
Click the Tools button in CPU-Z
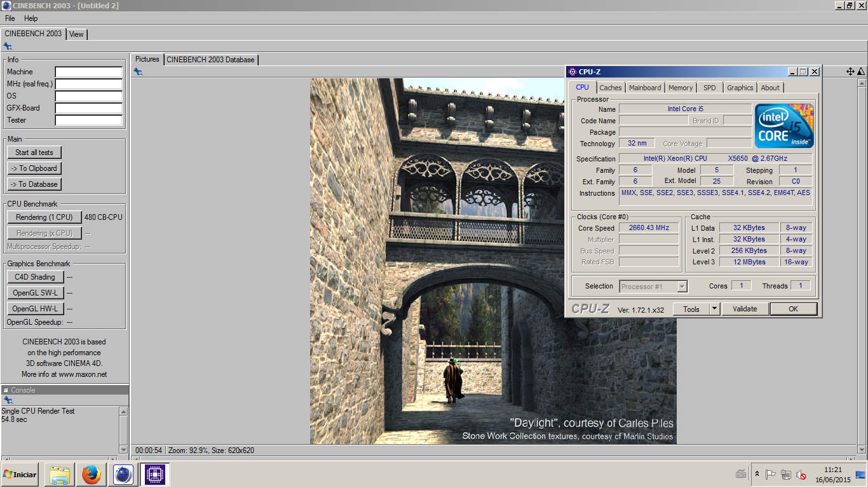(691, 309)
